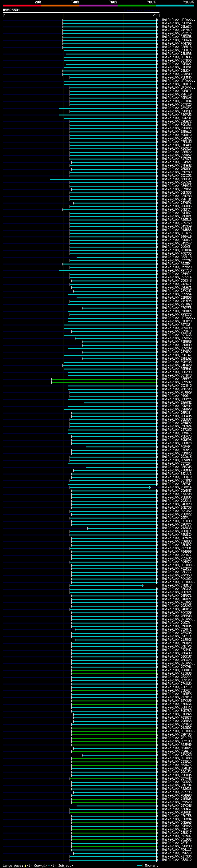Click the purple ~60% identity legend segment

click(98, 6)
